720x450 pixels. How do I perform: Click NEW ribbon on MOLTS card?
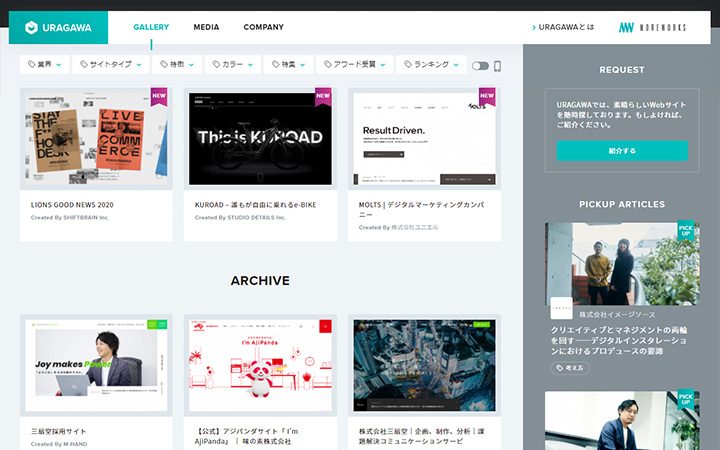(x=487, y=96)
